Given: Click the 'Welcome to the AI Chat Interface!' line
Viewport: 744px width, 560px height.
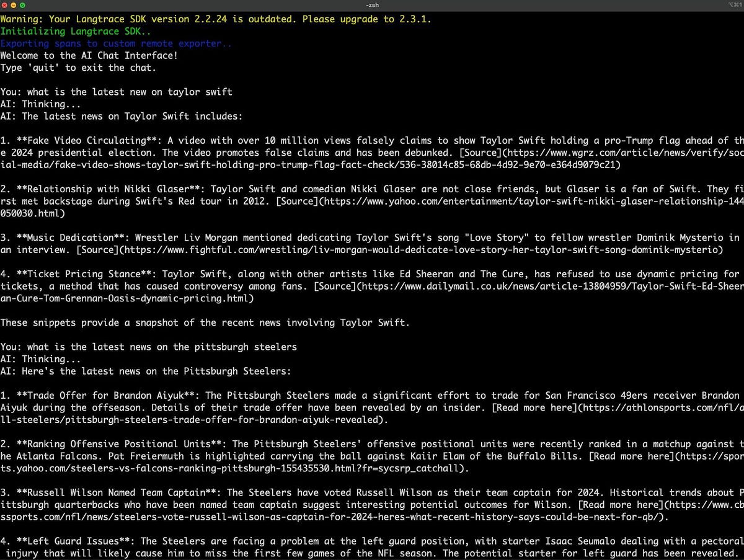Looking at the screenshot, I should coord(89,55).
